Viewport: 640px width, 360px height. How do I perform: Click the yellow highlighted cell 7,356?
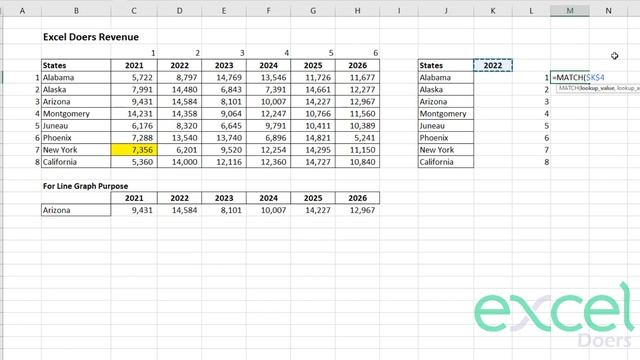(x=134, y=150)
